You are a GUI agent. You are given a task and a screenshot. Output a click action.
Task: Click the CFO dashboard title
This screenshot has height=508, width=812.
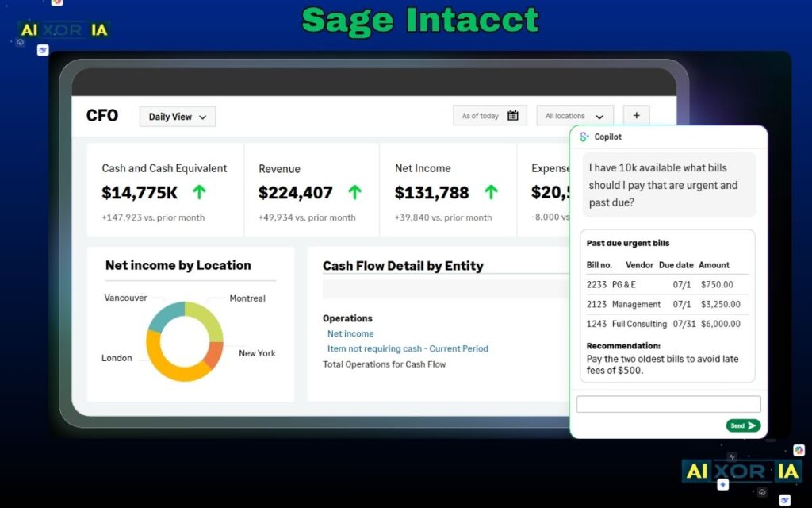tap(101, 115)
